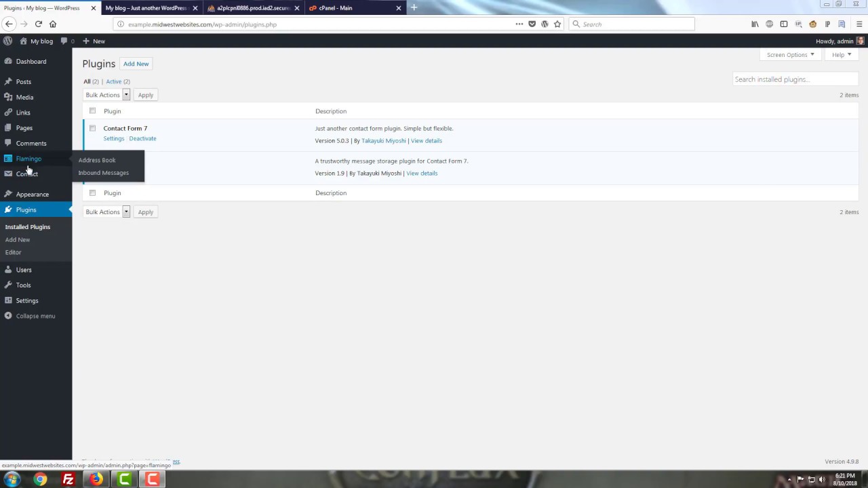Open Inbound Messages in Flamingo flyout
The width and height of the screenshot is (868, 488).
(103, 173)
